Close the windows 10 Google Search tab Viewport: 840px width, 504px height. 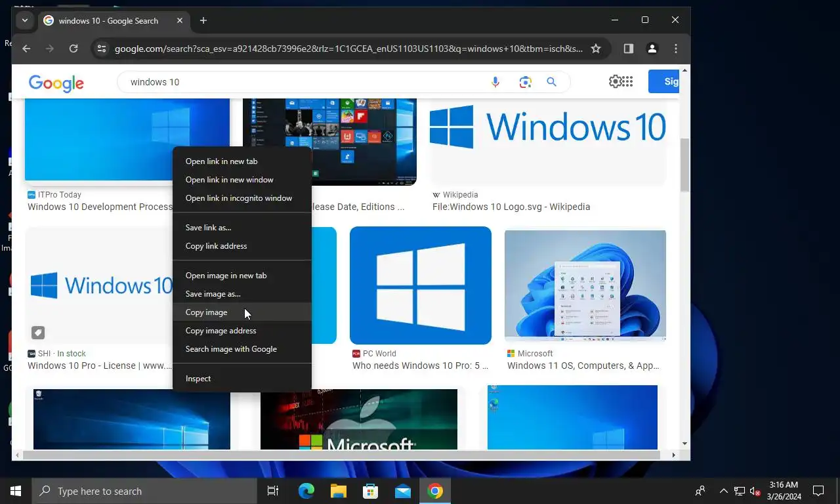point(180,20)
